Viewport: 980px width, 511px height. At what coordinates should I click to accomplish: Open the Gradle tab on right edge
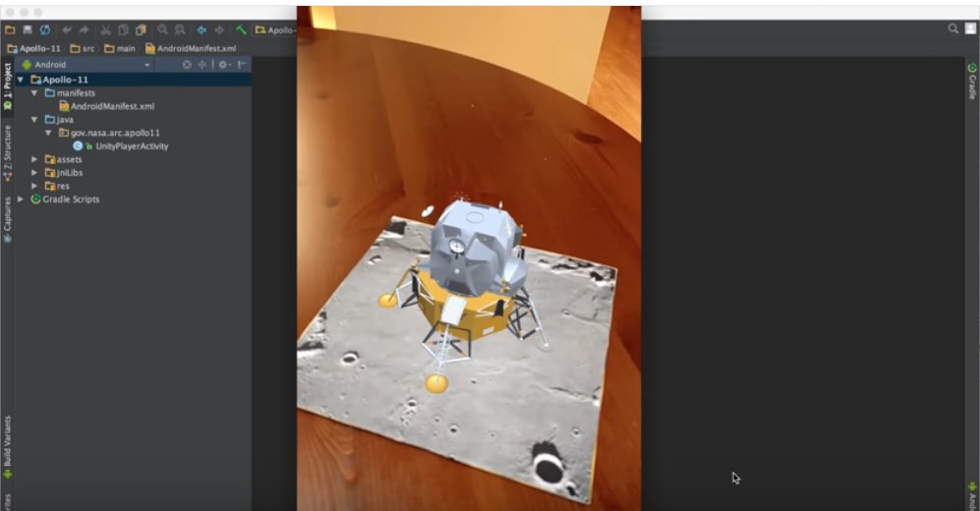point(972,82)
